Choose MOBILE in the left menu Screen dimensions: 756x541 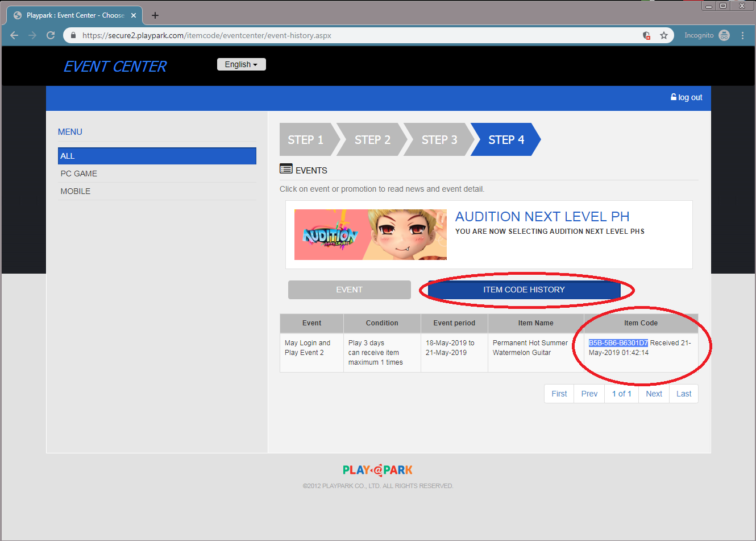point(76,191)
